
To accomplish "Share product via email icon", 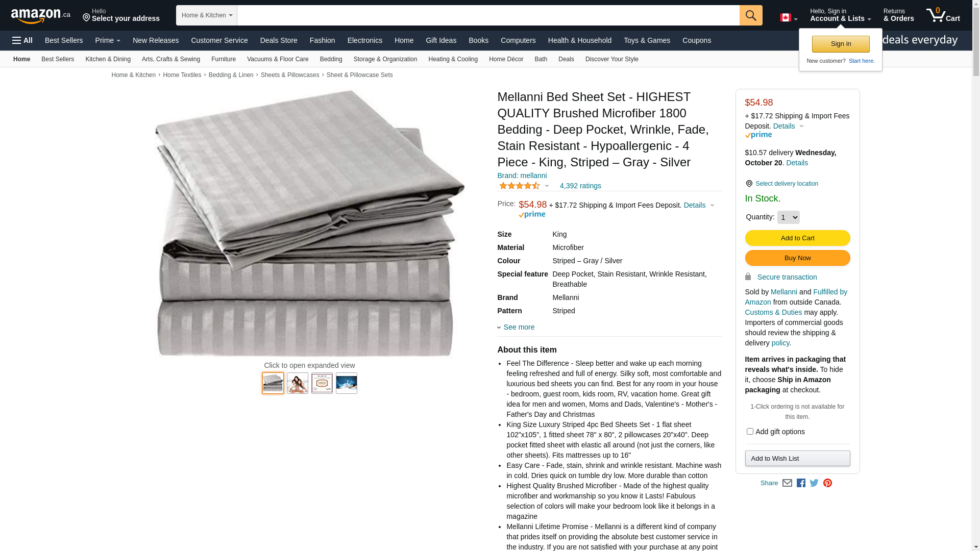I will 787,483.
